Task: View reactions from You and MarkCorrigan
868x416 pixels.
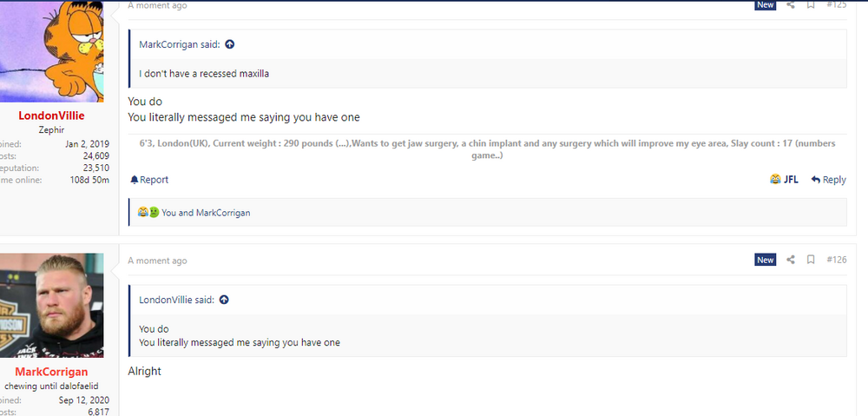Action: 206,213
